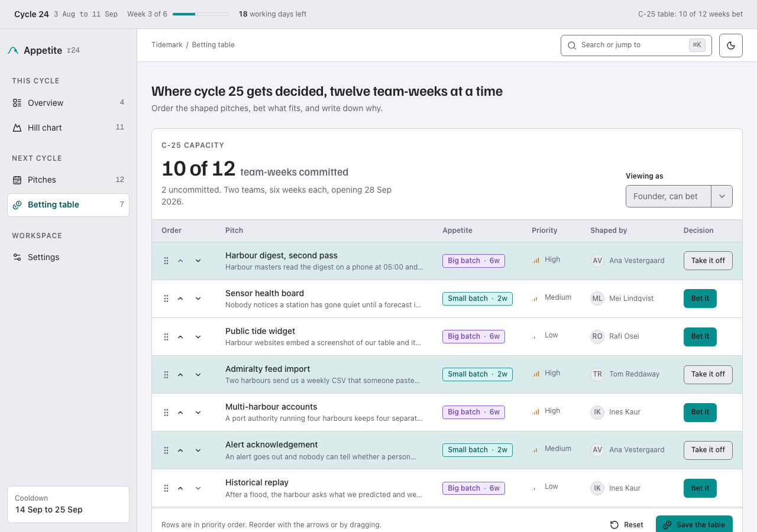
Task: Move Multi-harbour accounts down
Action: [198, 412]
